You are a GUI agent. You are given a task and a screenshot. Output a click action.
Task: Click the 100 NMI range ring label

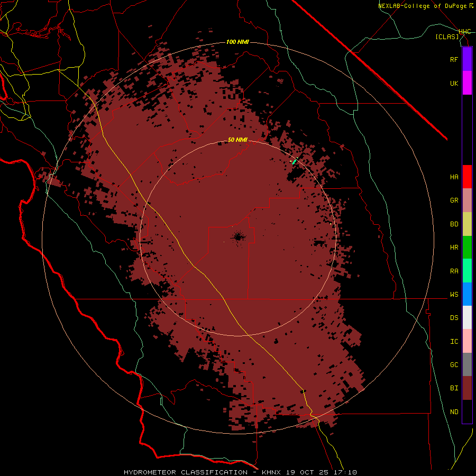coord(237,42)
